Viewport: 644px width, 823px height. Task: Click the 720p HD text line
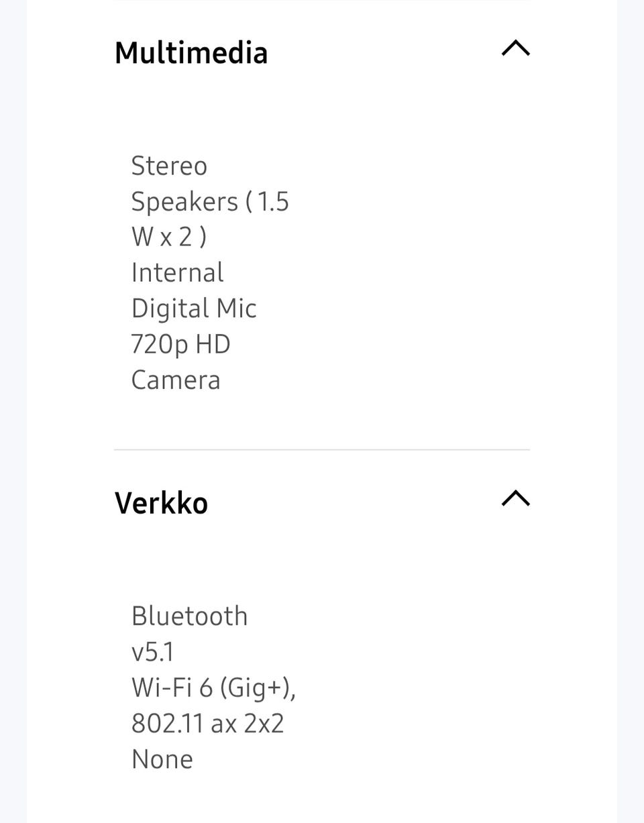coord(180,344)
